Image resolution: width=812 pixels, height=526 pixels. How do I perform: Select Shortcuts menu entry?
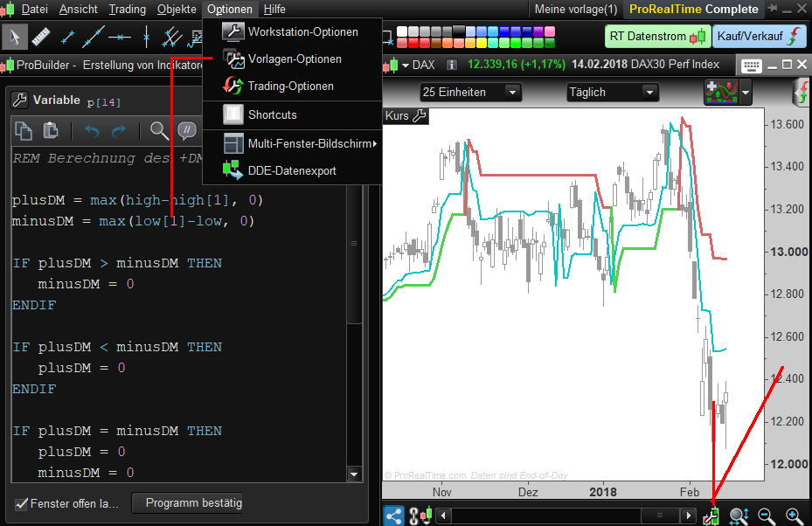pyautogui.click(x=293, y=114)
